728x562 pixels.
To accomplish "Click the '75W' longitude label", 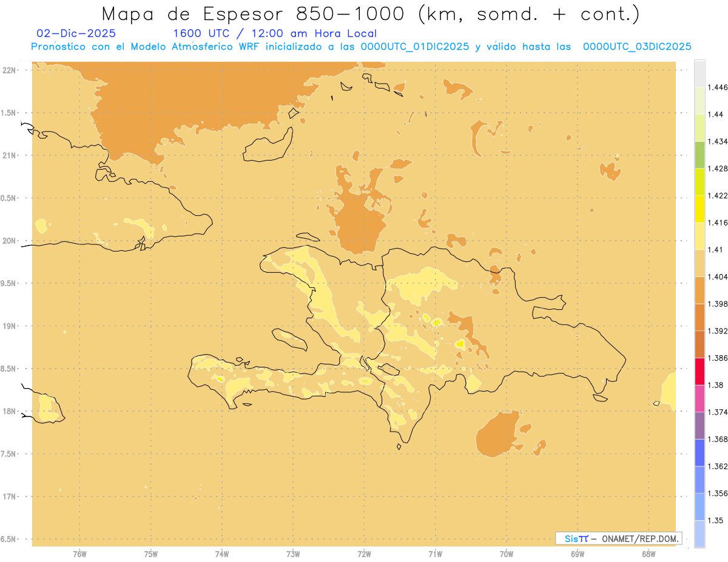I will point(151,554).
